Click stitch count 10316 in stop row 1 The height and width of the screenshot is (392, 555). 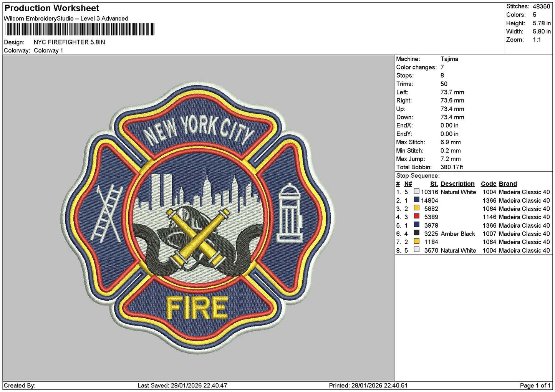[x=429, y=192]
